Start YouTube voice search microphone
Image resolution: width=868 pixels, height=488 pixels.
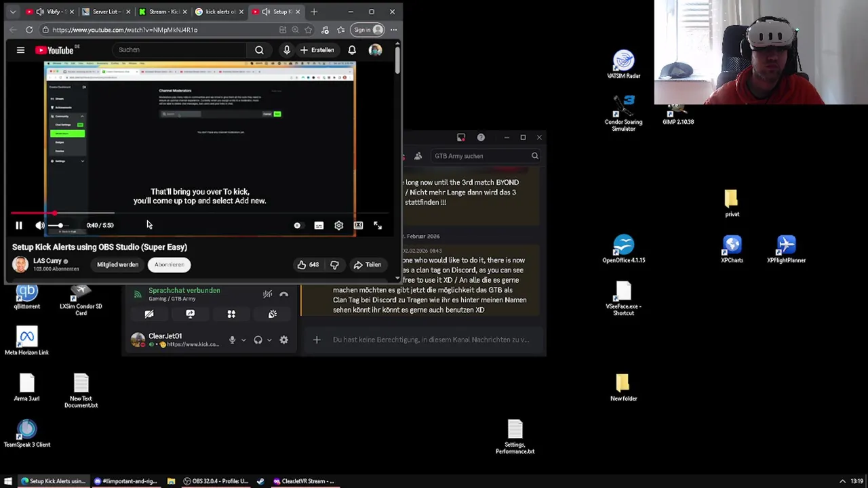pos(287,50)
